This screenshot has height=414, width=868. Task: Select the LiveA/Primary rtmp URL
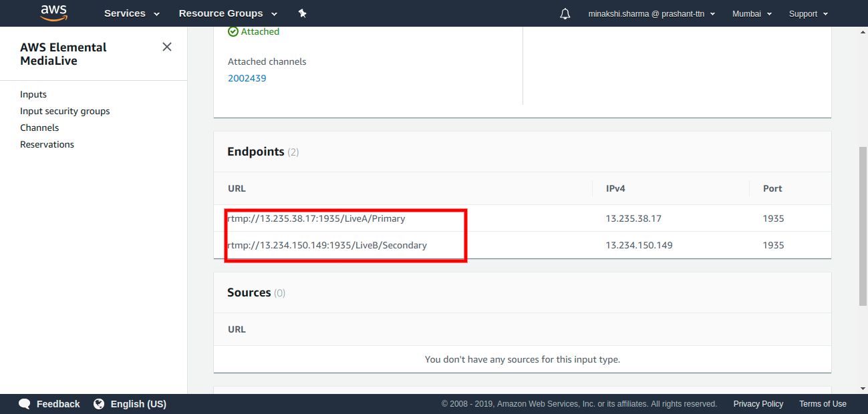point(316,218)
